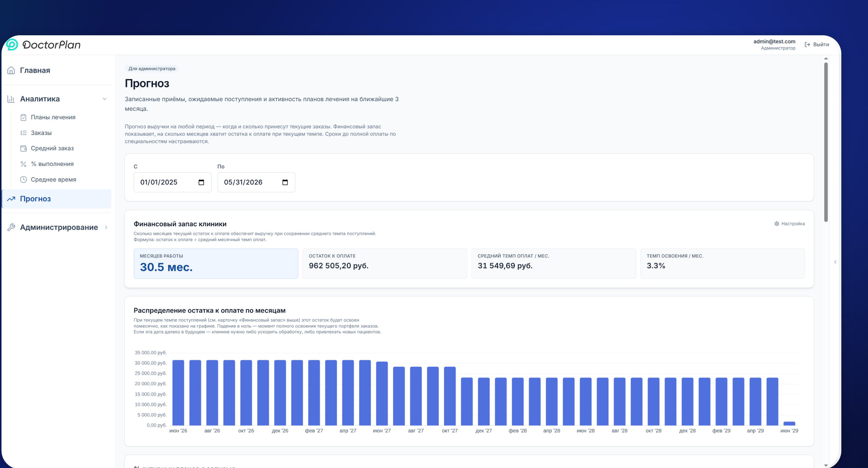Click the clock icon beside Среднее время
The height and width of the screenshot is (468, 868).
(23, 180)
